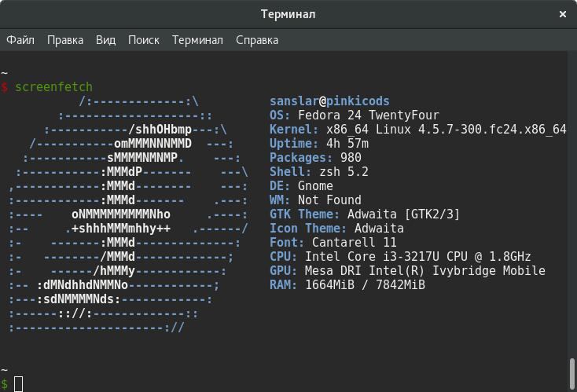The image size is (577, 392).
Task: Click the CPU Intel Core i3 line
Action: click(x=400, y=257)
